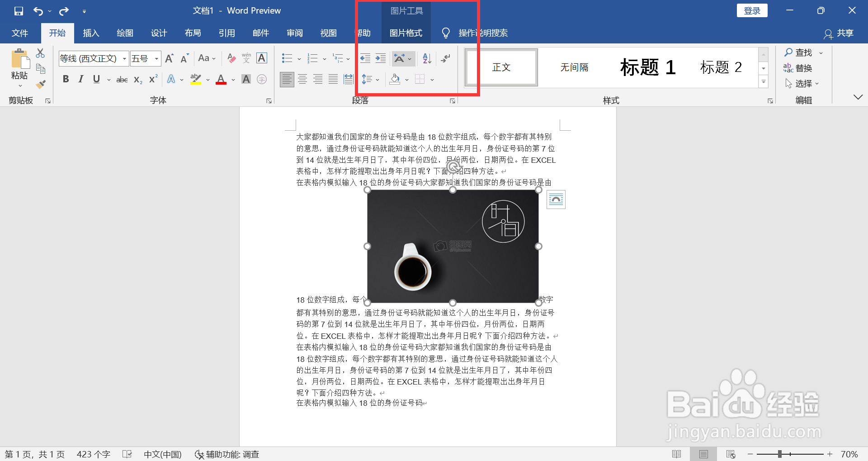
Task: Toggle italic formatting
Action: pyautogui.click(x=80, y=79)
